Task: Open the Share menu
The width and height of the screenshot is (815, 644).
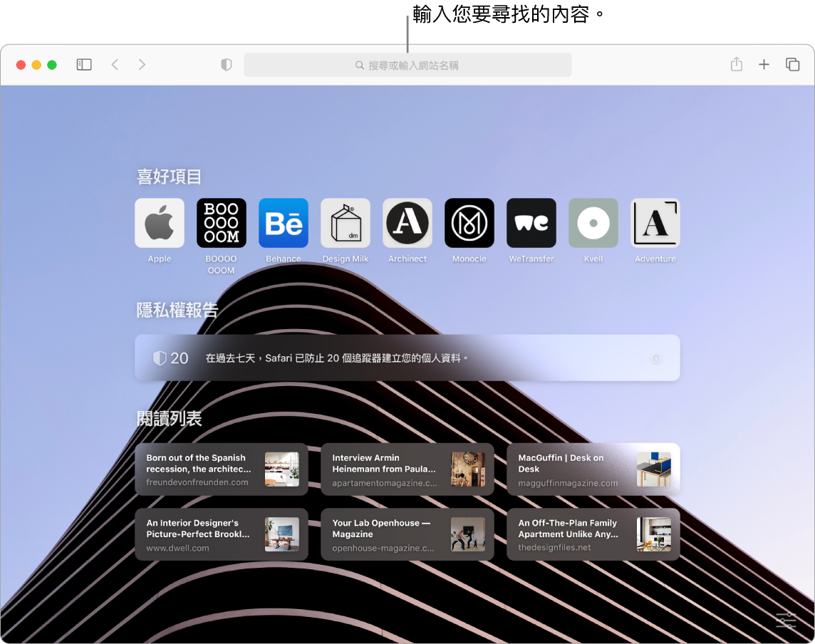Action: [x=735, y=64]
